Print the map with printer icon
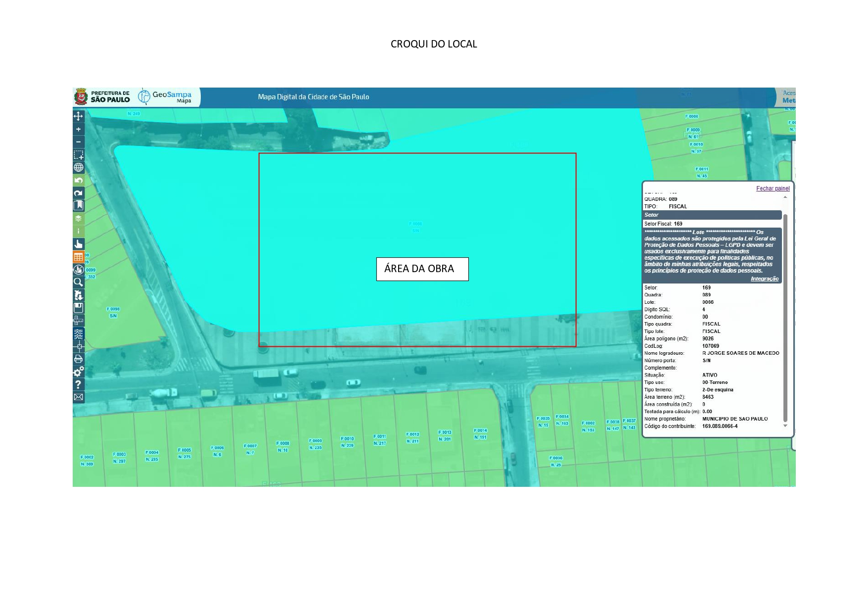The height and width of the screenshot is (614, 868). point(78,359)
